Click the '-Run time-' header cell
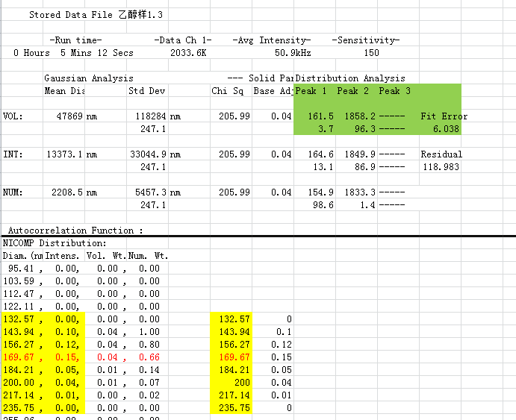This screenshot has width=516, height=420. pyautogui.click(x=75, y=40)
